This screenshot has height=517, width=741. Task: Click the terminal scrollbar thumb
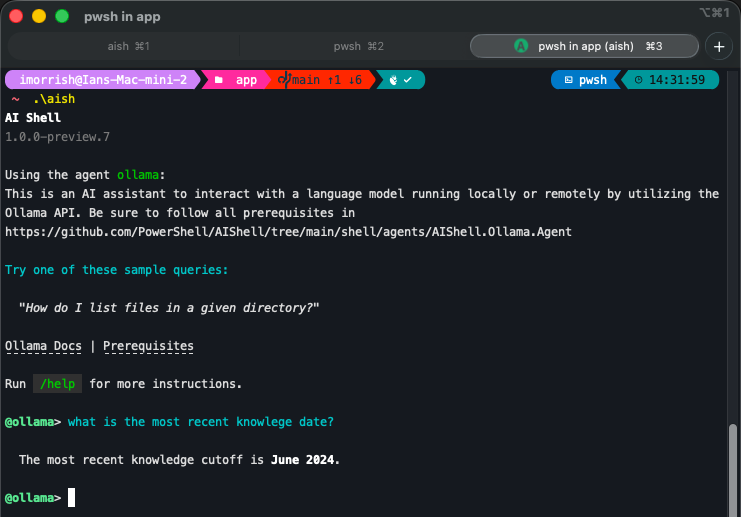pos(732,470)
